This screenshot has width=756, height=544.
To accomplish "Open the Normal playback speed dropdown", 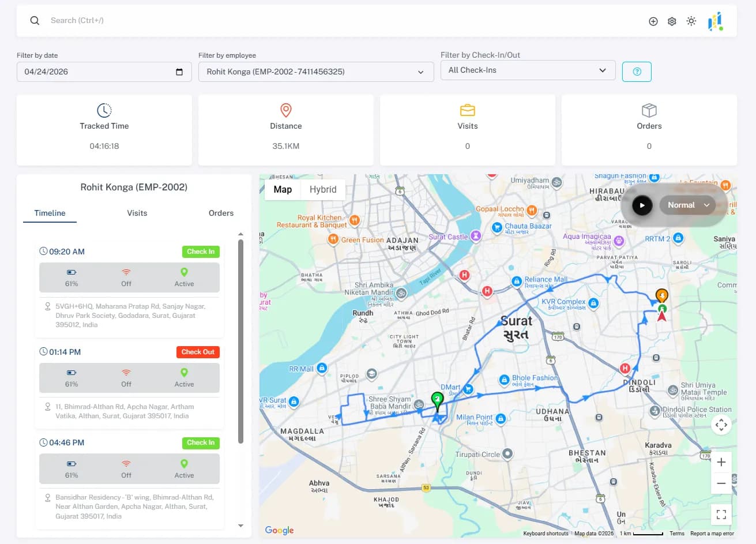I will pos(687,205).
